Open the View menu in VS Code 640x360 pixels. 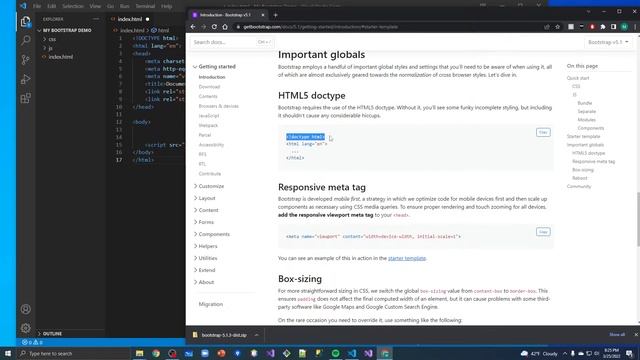[x=95, y=6]
